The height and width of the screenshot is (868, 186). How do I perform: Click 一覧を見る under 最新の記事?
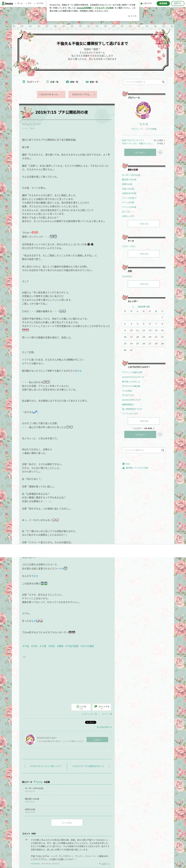(143, 224)
